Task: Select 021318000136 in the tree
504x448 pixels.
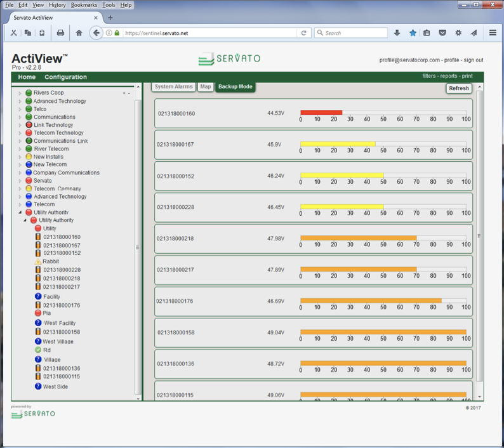Action: 62,368
